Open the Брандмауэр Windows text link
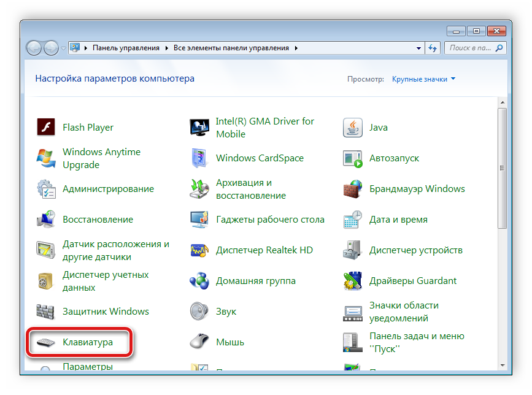 417,189
